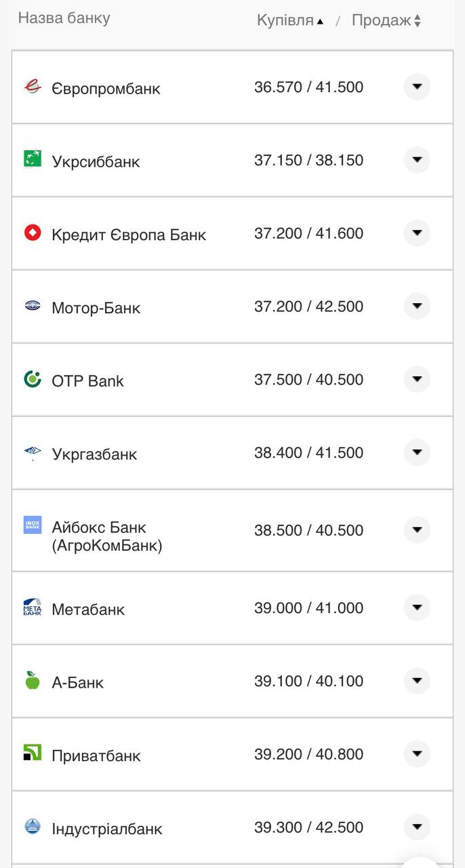Click the Європромбанк logo icon
Viewport: 465px width, 868px height.
pos(33,87)
